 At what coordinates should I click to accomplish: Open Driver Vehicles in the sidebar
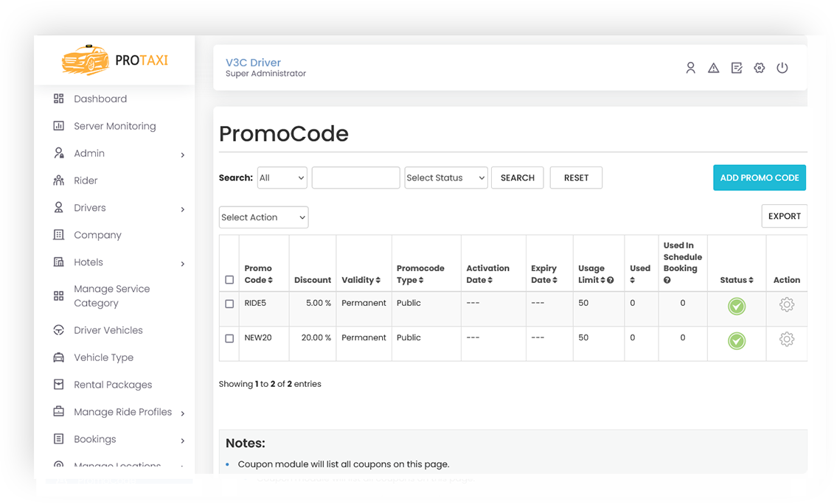(x=108, y=330)
